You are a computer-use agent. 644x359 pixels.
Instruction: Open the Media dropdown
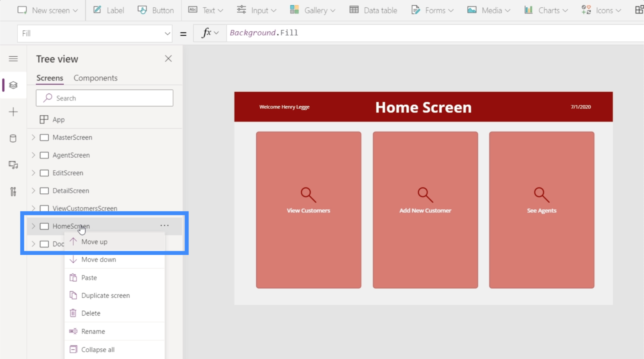[489, 10]
